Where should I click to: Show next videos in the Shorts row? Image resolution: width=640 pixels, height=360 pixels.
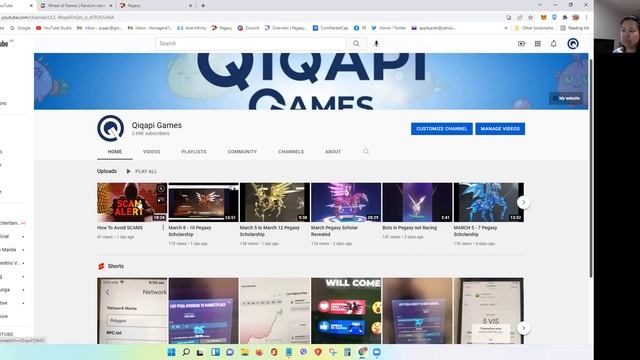[x=523, y=328]
